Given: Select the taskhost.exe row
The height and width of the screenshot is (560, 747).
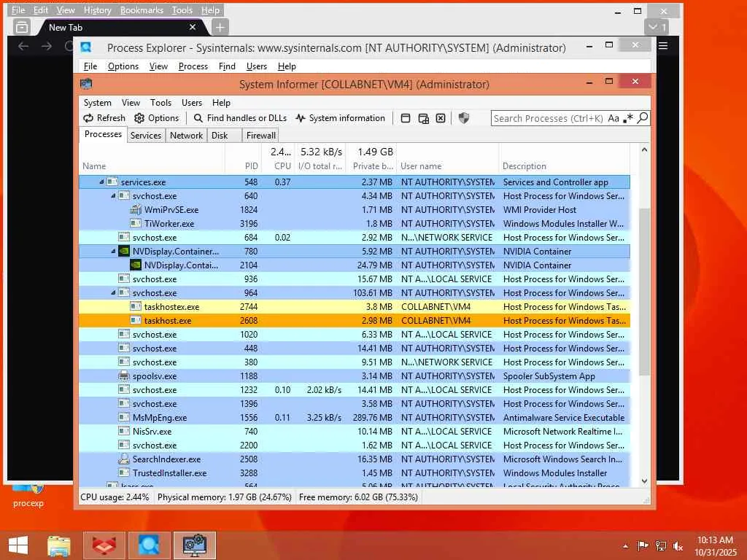Looking at the screenshot, I should (355, 321).
